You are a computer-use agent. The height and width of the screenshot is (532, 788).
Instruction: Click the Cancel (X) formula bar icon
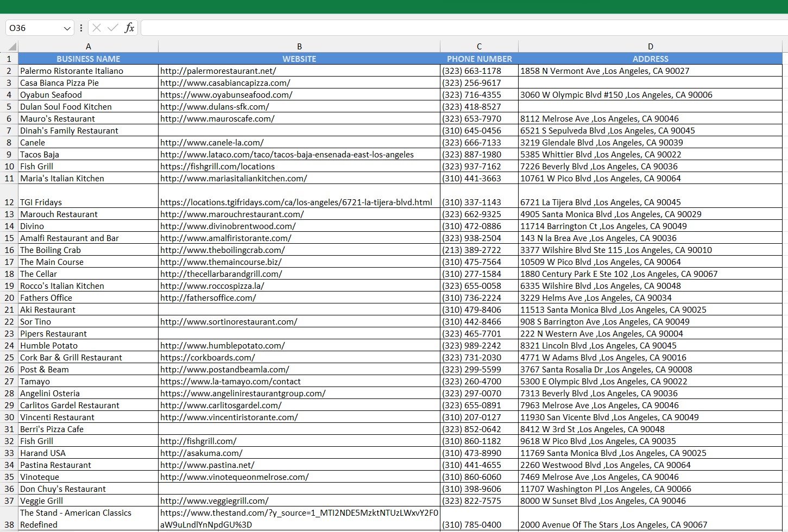point(97,28)
